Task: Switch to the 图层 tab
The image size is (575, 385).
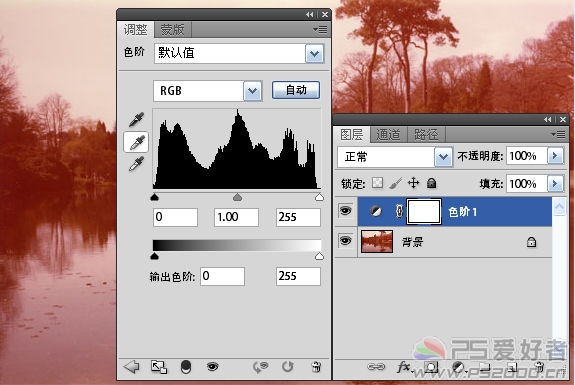Action: [352, 135]
